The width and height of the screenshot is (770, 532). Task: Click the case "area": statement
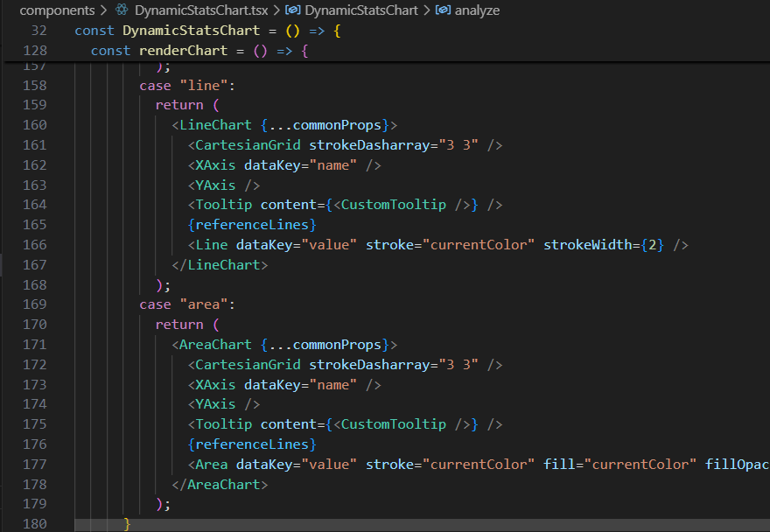click(x=187, y=304)
